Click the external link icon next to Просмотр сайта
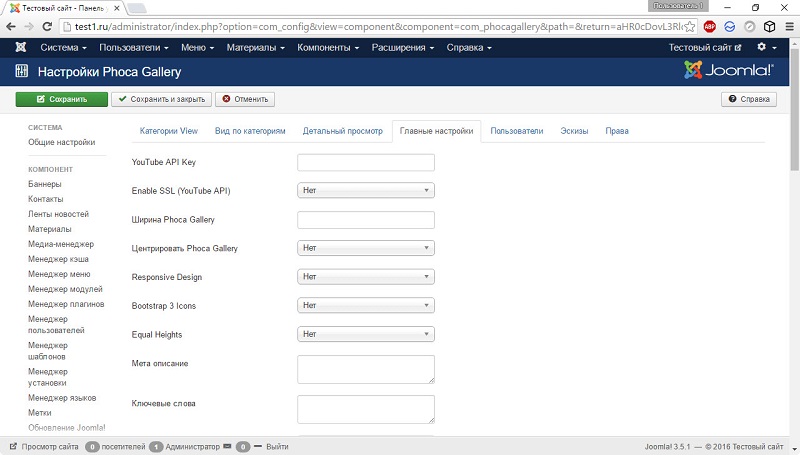The width and height of the screenshot is (800, 455). [14, 446]
